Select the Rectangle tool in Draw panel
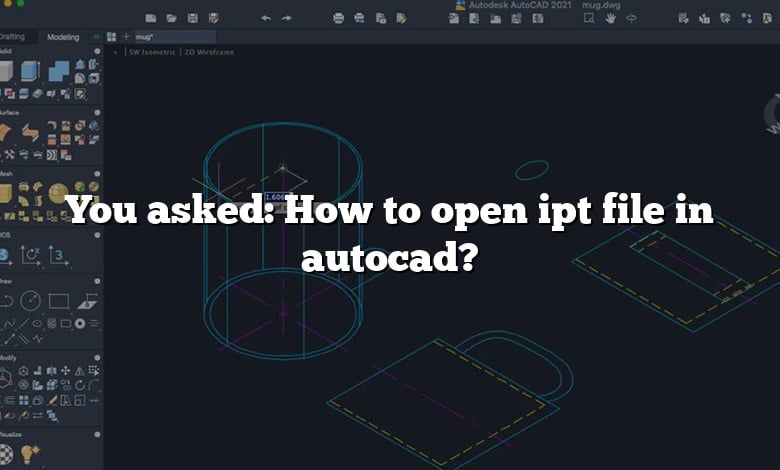 59,300
